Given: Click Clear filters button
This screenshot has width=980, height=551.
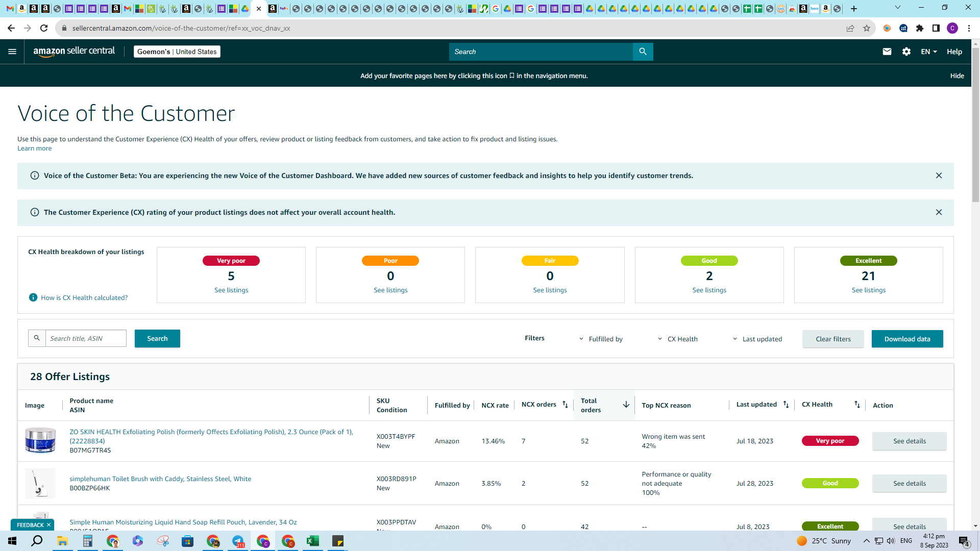Looking at the screenshot, I should 833,339.
